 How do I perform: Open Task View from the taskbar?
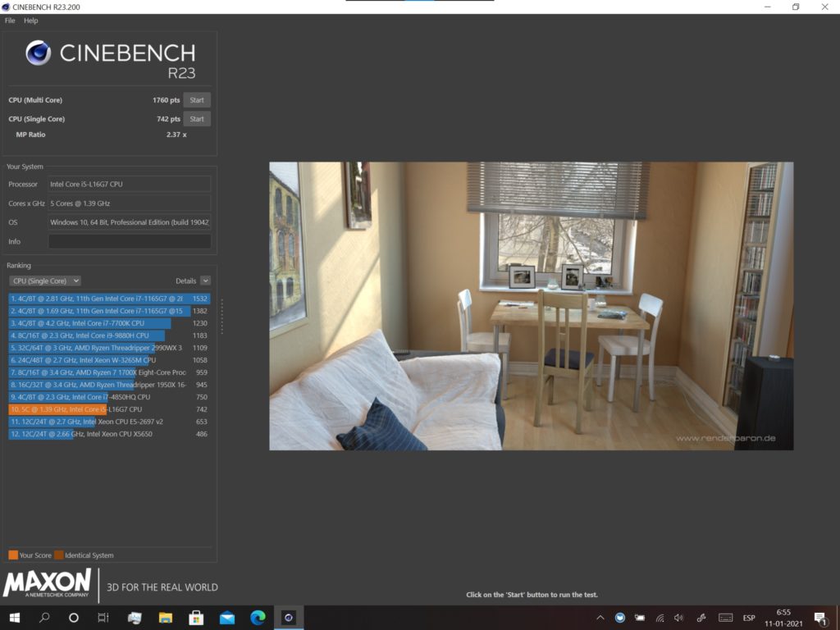click(103, 617)
